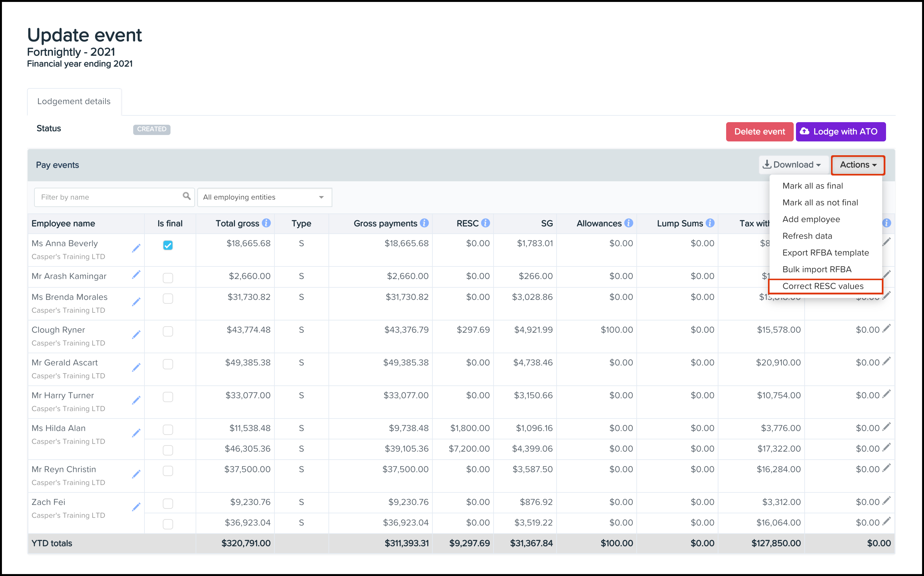Open the All employing entities dropdown
This screenshot has height=576, width=924.
click(264, 197)
